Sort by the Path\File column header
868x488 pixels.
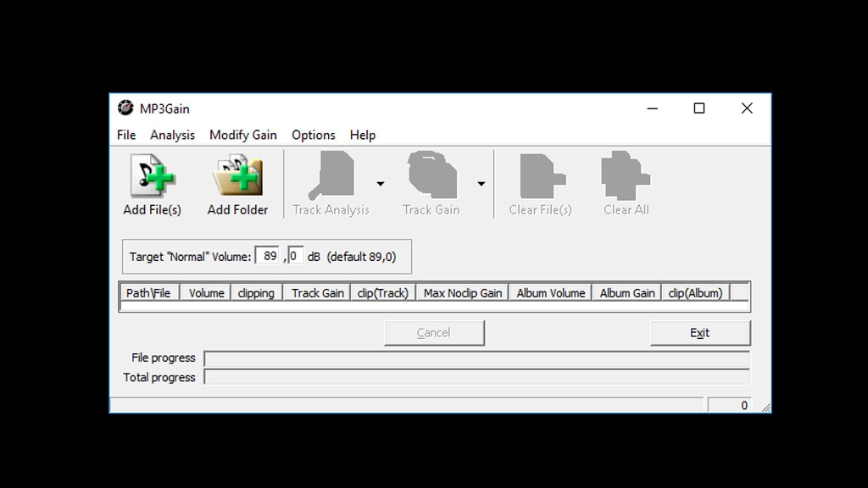click(x=149, y=292)
